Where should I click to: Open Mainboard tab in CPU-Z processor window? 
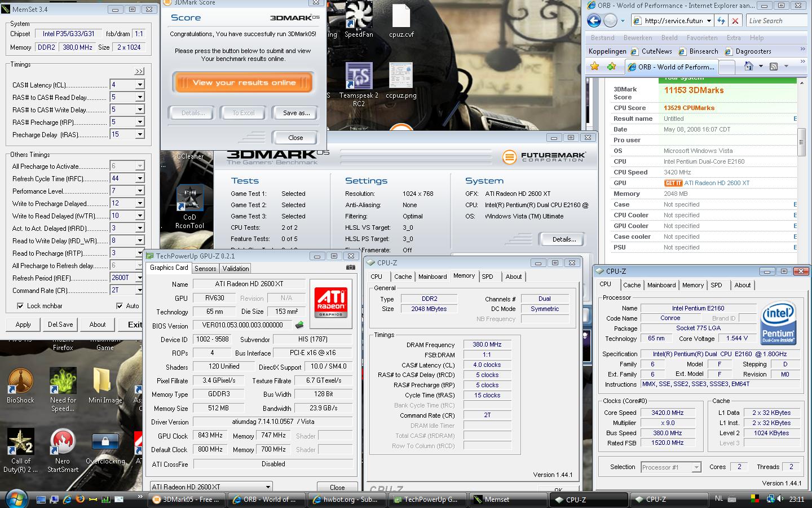(x=661, y=285)
